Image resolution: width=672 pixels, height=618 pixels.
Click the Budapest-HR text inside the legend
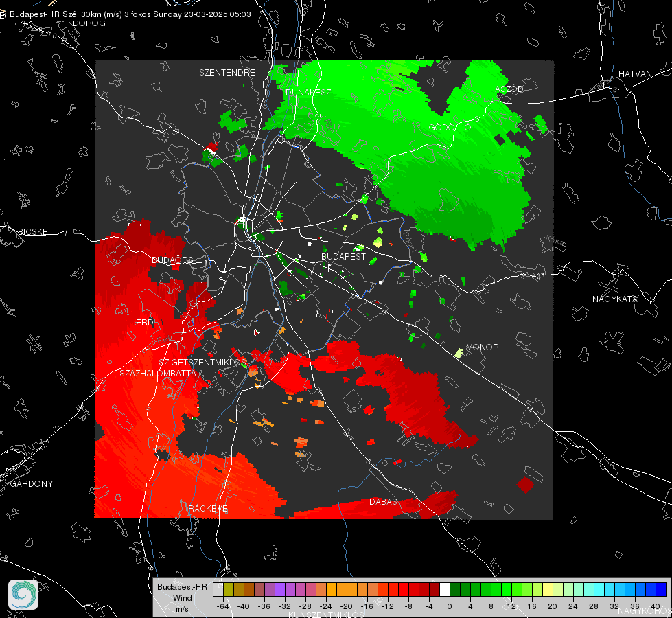182,587
